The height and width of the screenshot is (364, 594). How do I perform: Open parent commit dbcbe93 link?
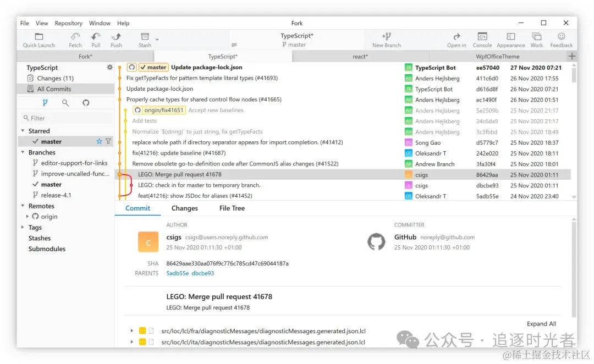202,273
